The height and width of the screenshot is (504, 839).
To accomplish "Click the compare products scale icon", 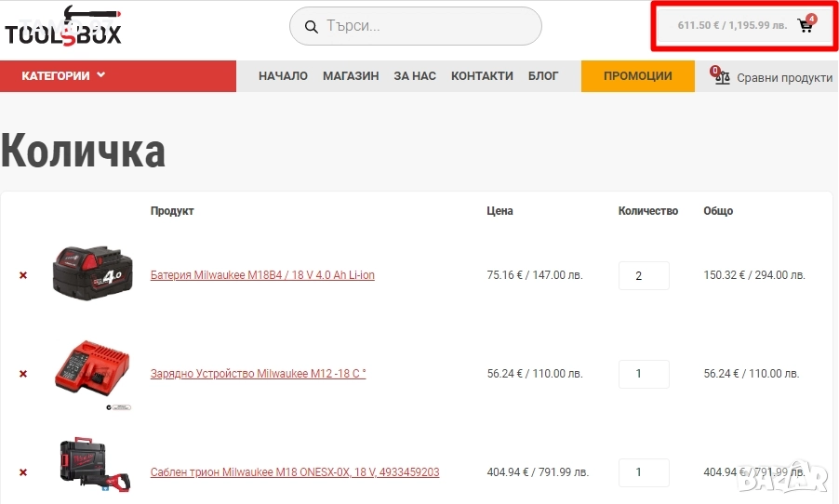I will point(723,77).
